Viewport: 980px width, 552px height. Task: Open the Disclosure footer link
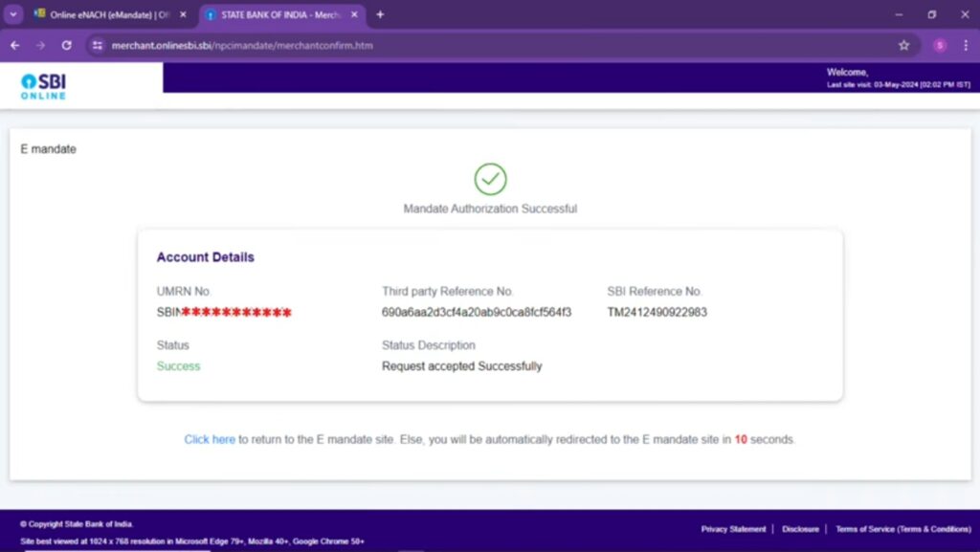800,529
